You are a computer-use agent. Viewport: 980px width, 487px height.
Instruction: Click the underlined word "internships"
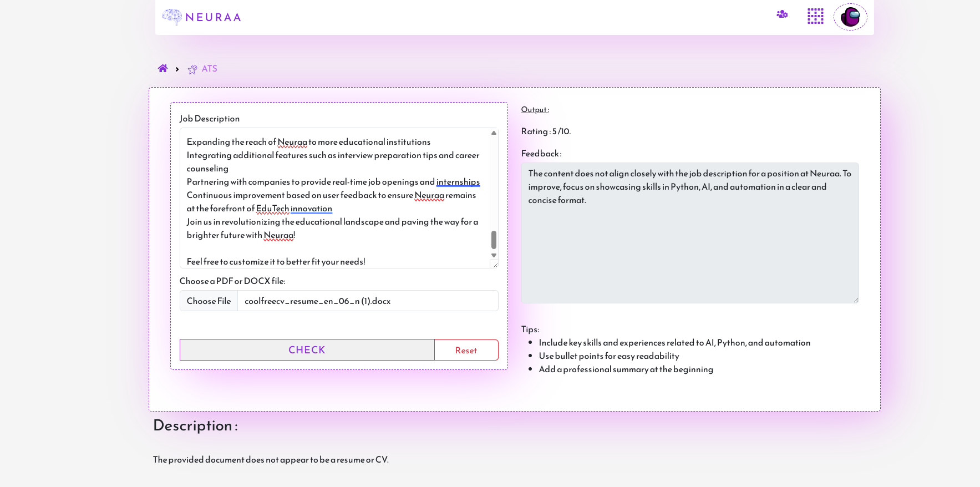tap(458, 182)
